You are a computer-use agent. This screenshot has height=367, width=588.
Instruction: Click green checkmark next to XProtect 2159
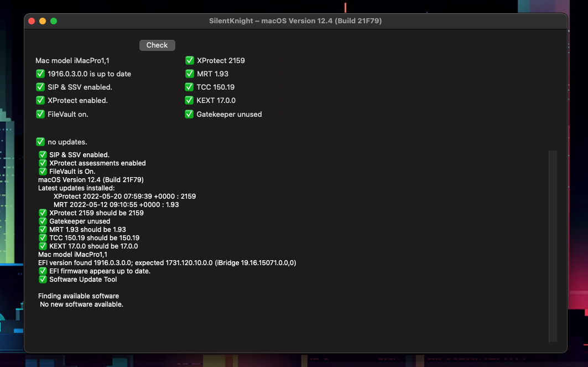(190, 60)
